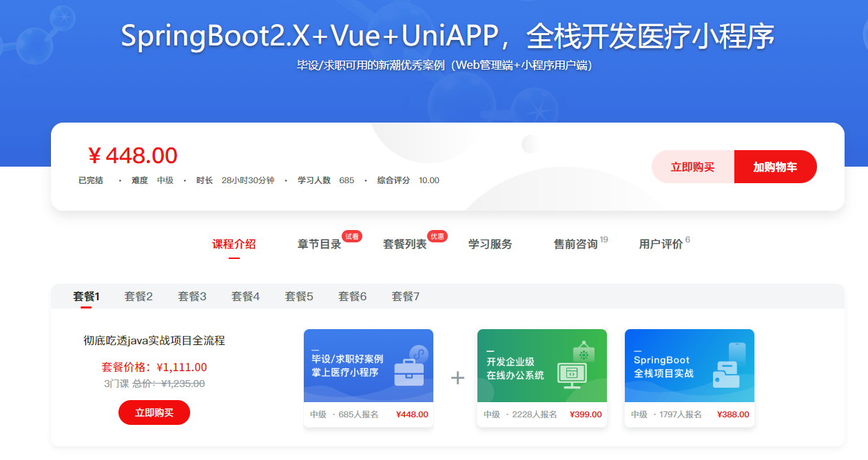
Task: Select the 套餐1 tab
Action: [86, 296]
